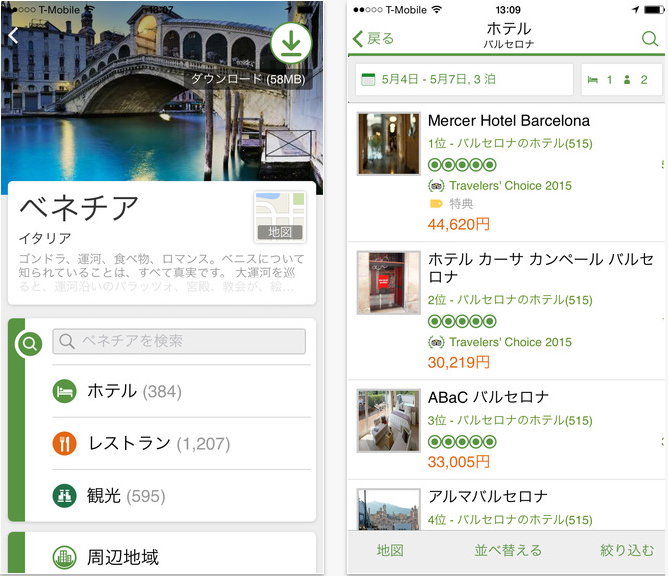Viewport: 668px width, 576px height.
Task: Tap ABaC five-bubble rating
Action: 462,441
